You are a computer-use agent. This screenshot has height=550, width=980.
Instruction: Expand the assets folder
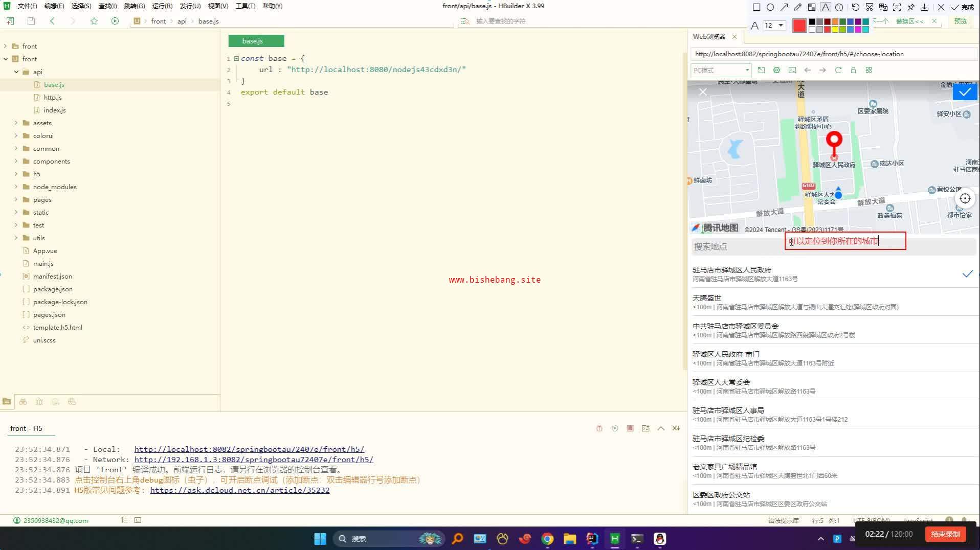point(16,123)
